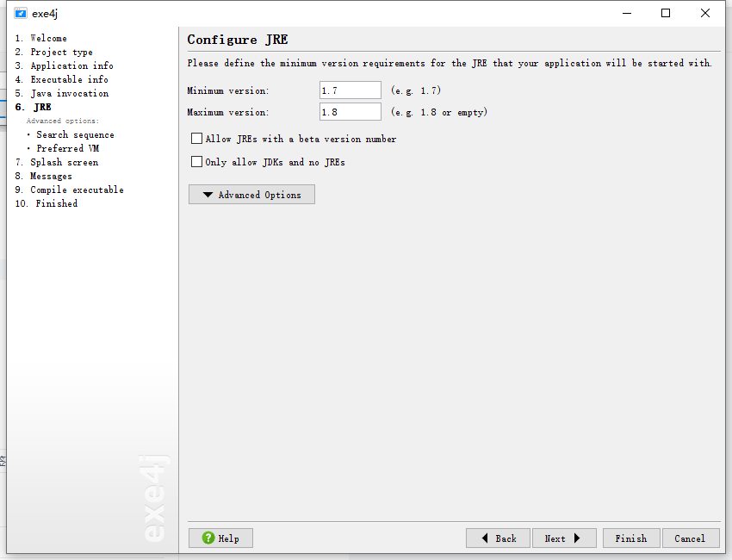The image size is (732, 560).
Task: Close the exe4j window
Action: click(x=705, y=13)
